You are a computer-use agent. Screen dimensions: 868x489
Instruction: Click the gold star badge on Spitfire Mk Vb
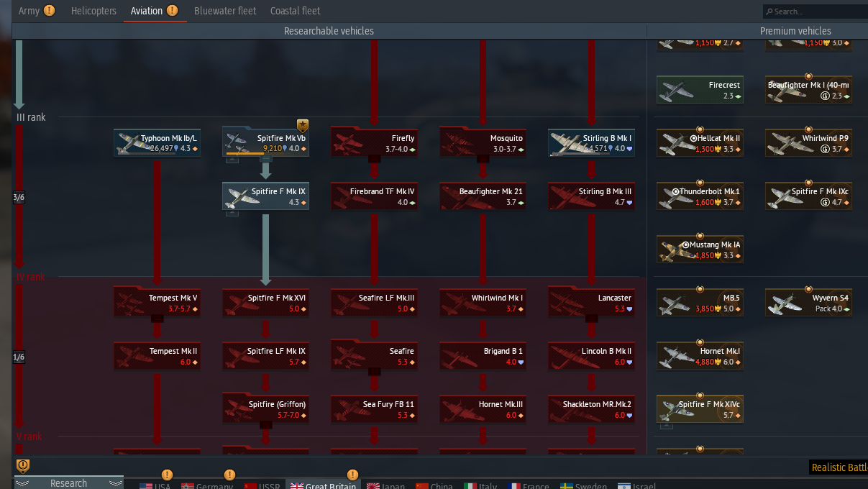point(303,126)
